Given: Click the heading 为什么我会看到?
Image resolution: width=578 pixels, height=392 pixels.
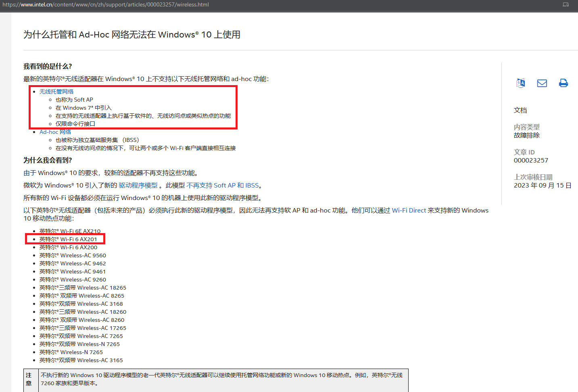Looking at the screenshot, I should pos(48,160).
